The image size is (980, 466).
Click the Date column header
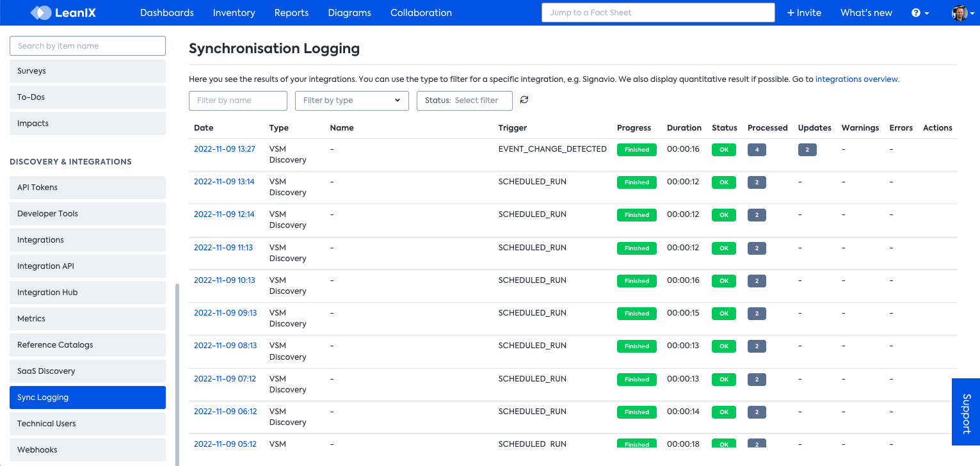coord(204,128)
